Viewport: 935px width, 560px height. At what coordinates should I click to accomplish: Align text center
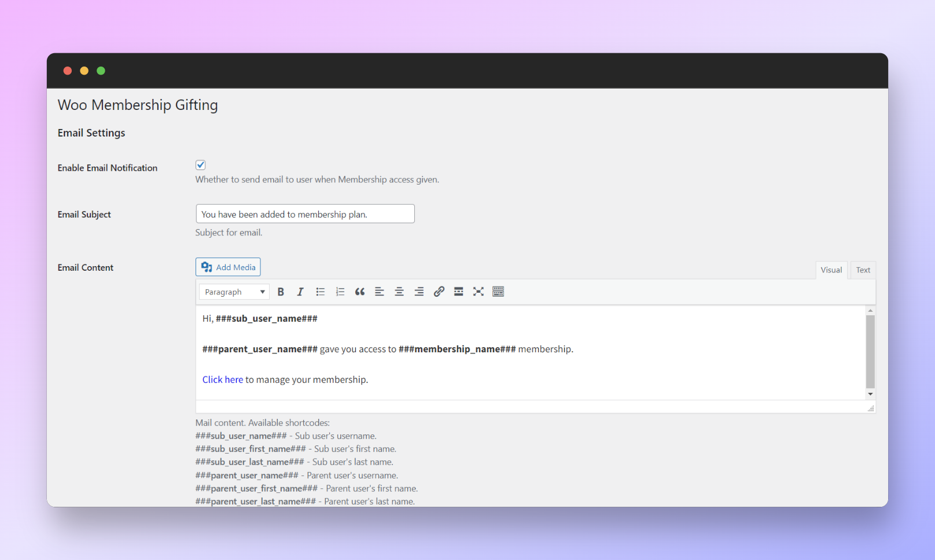pyautogui.click(x=399, y=292)
